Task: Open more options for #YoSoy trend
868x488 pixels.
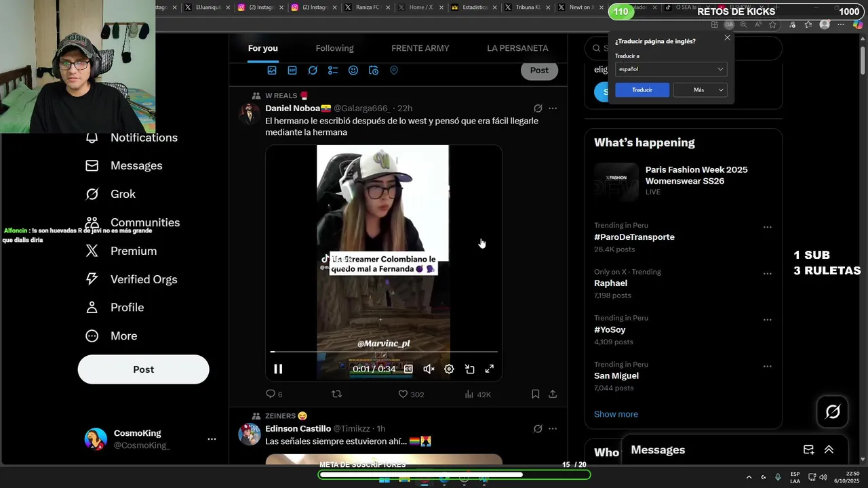Action: point(767,320)
